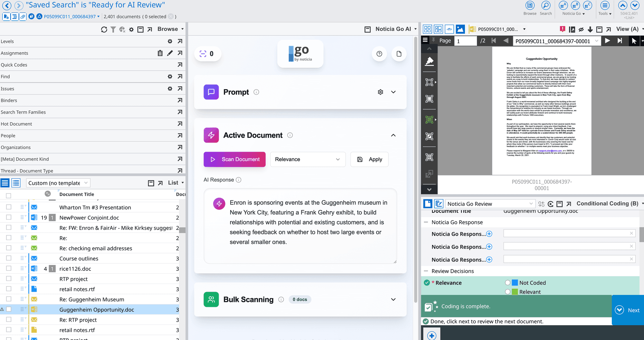Open the Conditional Coding (B) pane menu
Viewport: 644px width, 340px height.
pyautogui.click(x=610, y=203)
